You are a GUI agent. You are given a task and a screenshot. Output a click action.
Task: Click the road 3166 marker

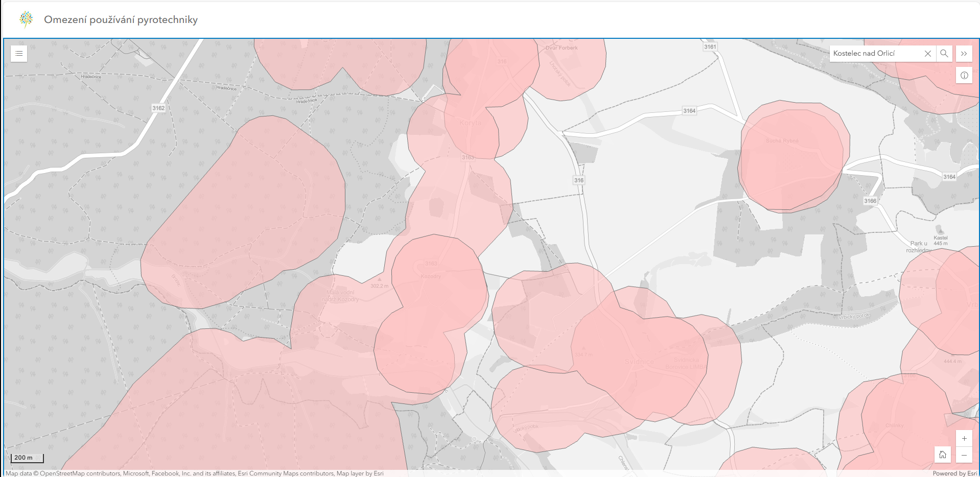click(870, 201)
